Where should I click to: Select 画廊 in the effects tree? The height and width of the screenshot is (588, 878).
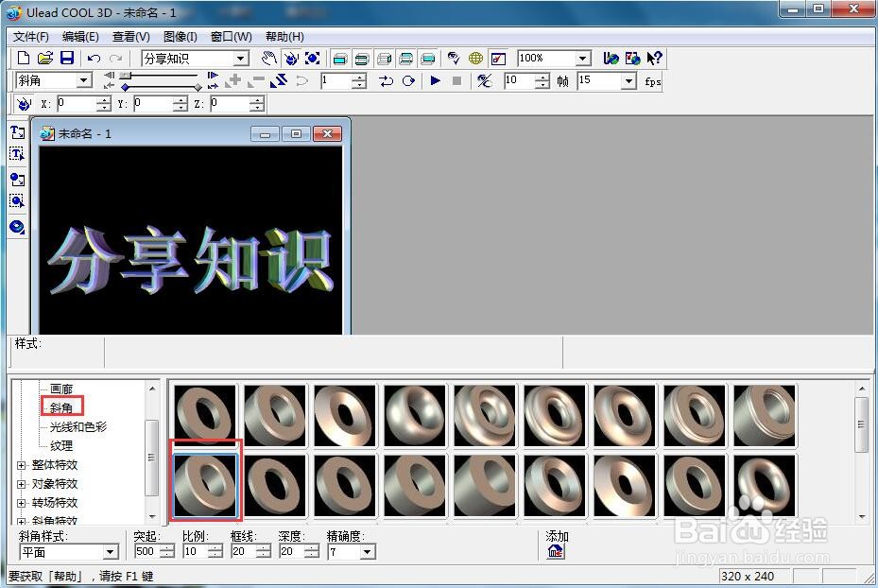coord(61,389)
